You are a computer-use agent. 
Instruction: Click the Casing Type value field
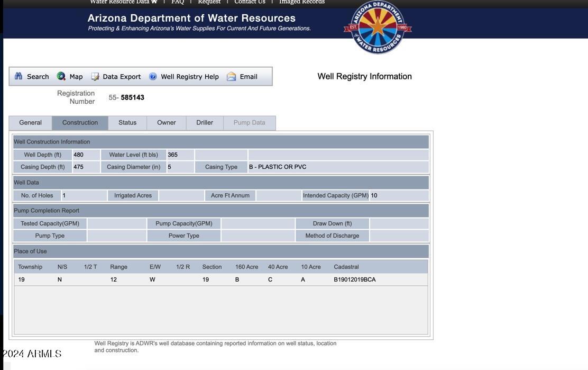(x=338, y=167)
